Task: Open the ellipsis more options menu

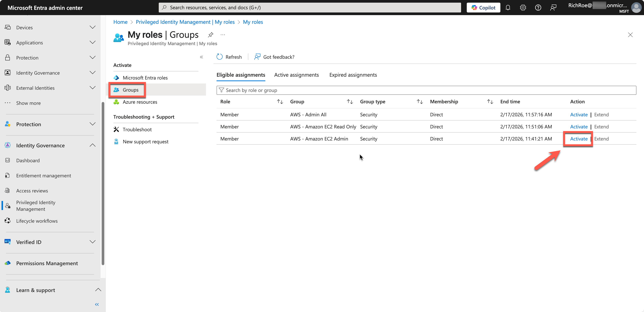Action: tap(223, 35)
